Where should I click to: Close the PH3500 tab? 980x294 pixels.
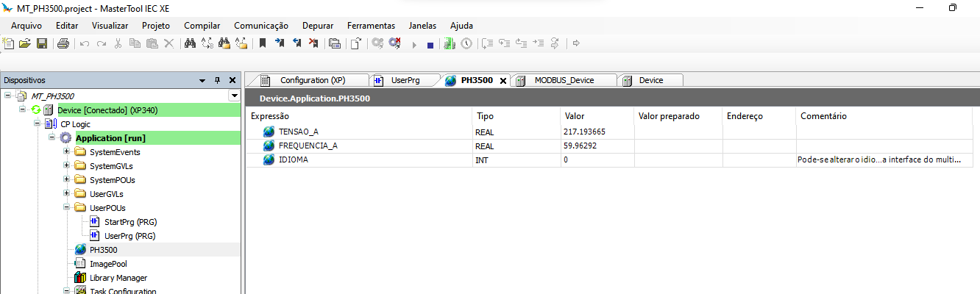tap(503, 81)
